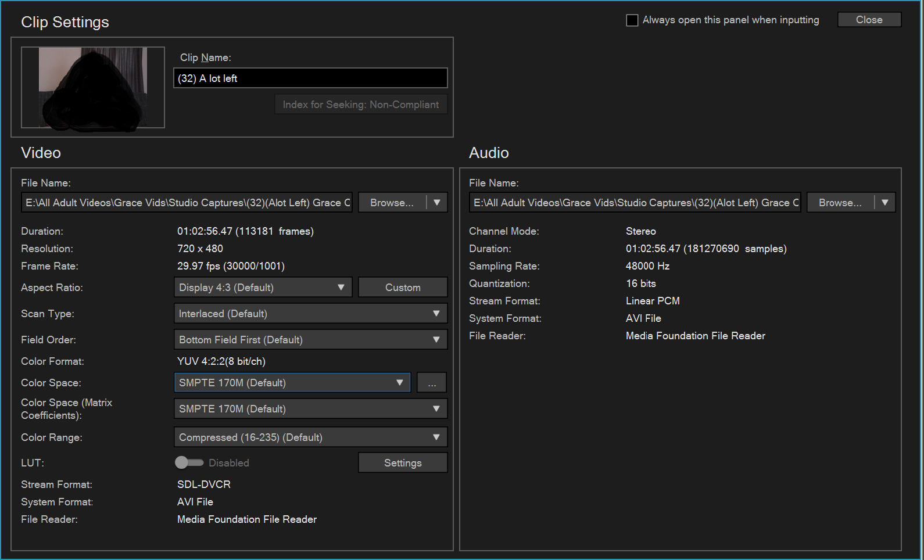924x560 pixels.
Task: Toggle the LUT Disabled switch
Action: (189, 462)
